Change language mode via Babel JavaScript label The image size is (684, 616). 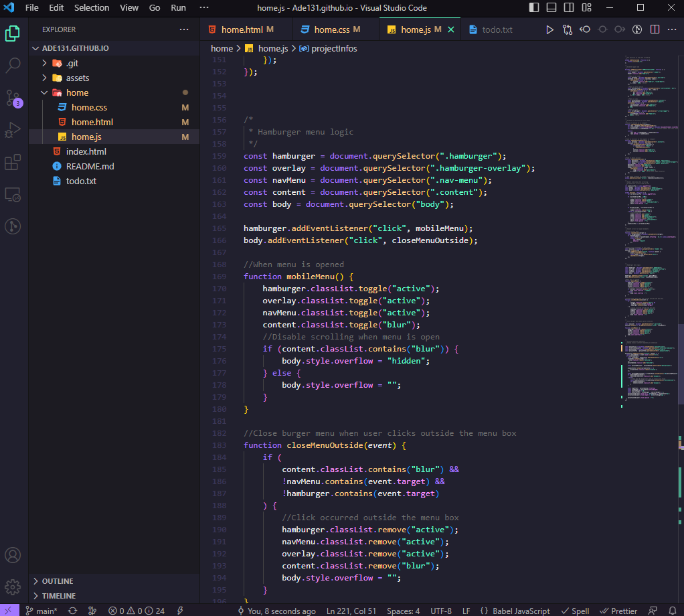(x=521, y=611)
